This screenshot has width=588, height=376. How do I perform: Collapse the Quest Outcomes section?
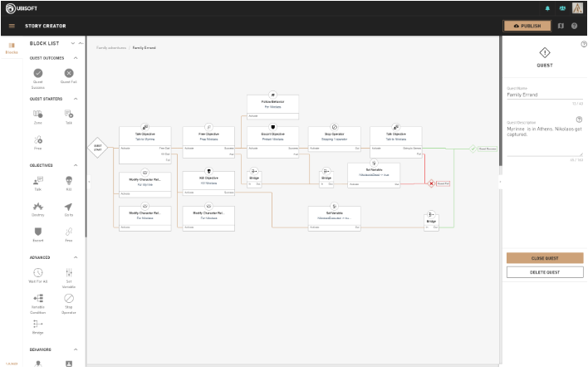pyautogui.click(x=76, y=58)
